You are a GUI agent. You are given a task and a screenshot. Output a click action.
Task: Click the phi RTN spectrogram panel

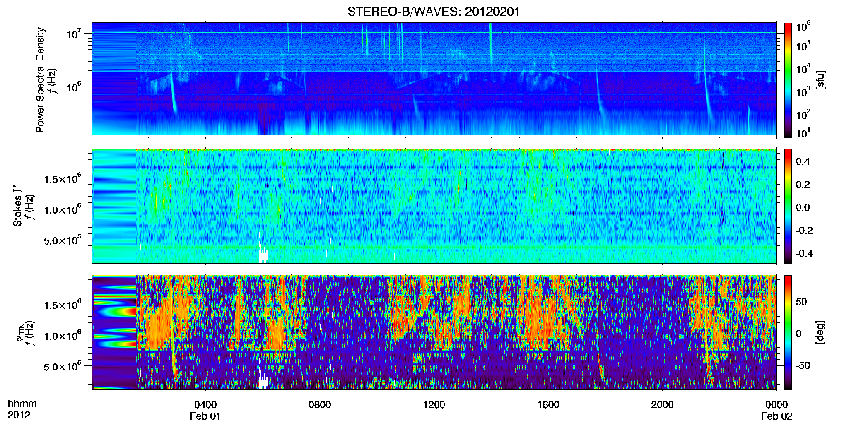click(x=434, y=332)
